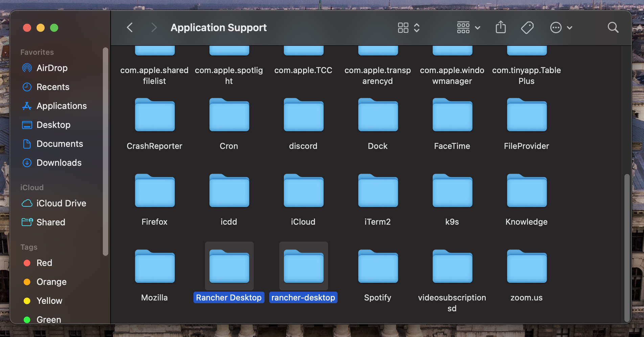Click the forward navigation arrow
The height and width of the screenshot is (337, 644).
pos(154,27)
